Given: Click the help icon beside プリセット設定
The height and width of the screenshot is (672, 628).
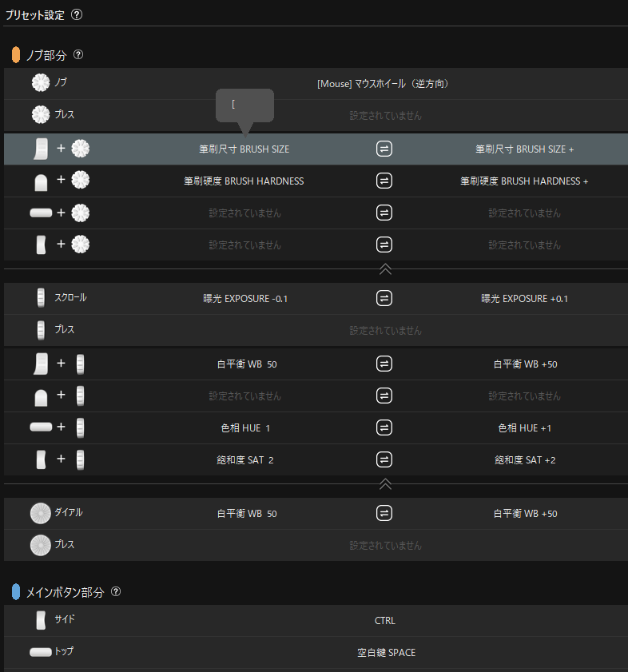Looking at the screenshot, I should (77, 15).
